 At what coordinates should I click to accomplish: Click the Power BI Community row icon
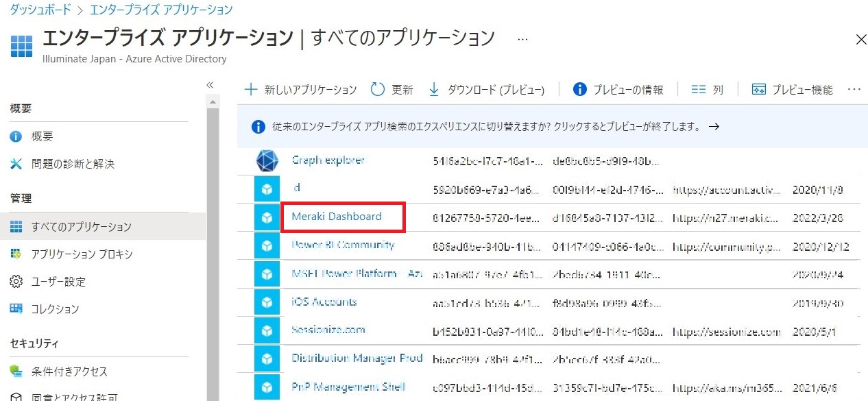pos(267,245)
